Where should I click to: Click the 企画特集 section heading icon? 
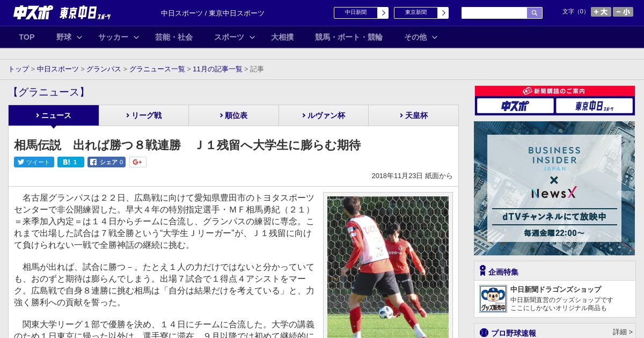482,271
